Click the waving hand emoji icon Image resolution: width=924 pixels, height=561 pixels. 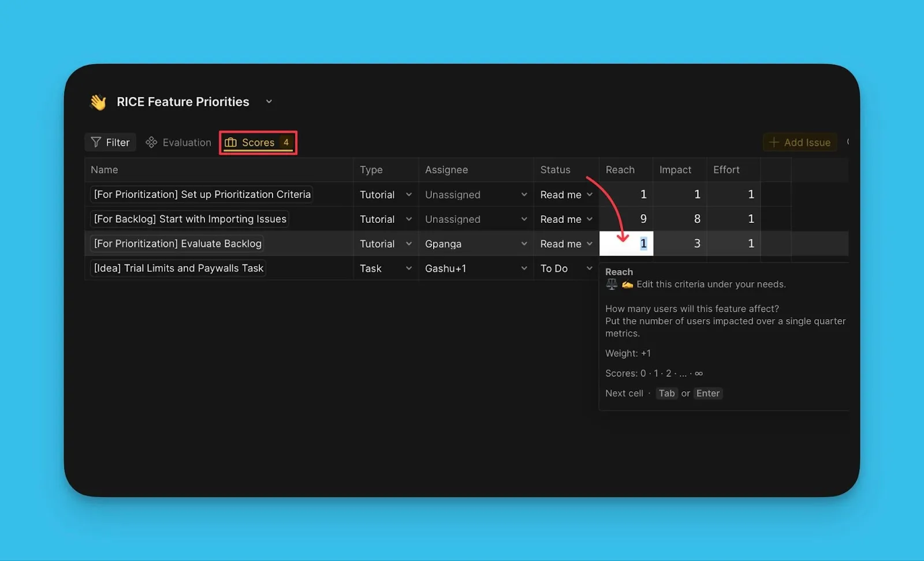point(98,102)
